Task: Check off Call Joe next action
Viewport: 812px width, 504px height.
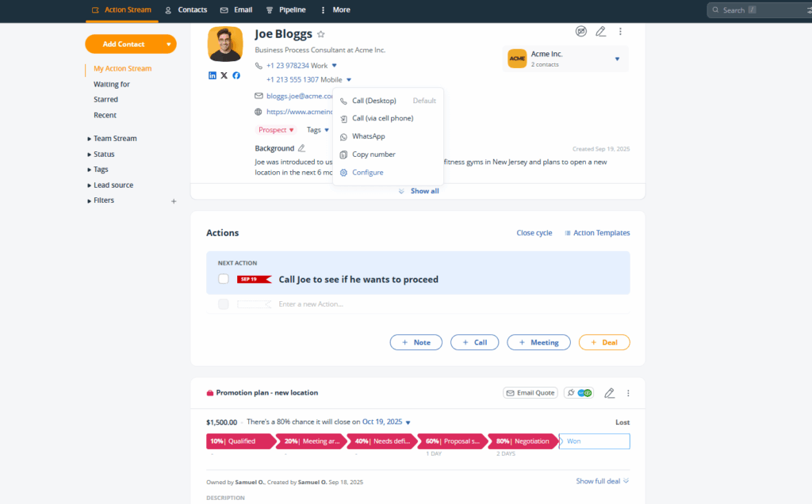Action: (x=224, y=279)
